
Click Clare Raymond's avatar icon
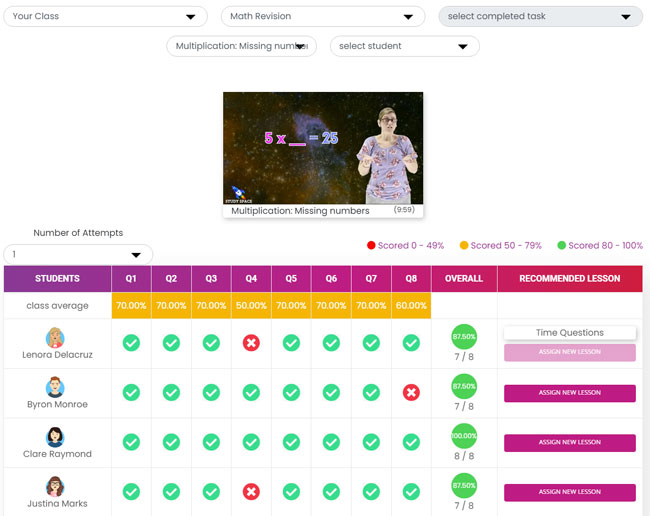click(x=57, y=437)
